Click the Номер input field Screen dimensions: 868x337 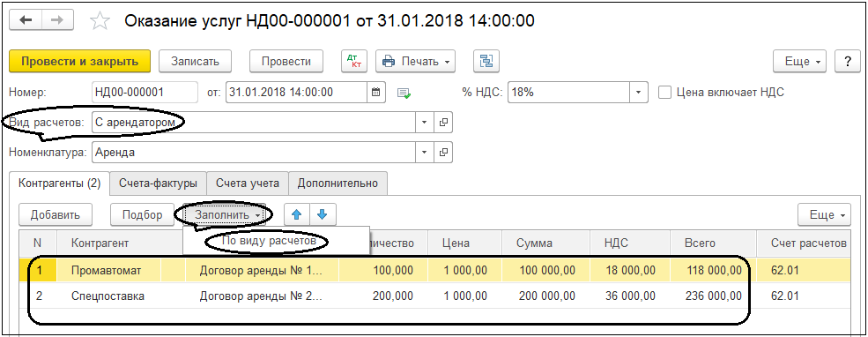click(x=145, y=93)
